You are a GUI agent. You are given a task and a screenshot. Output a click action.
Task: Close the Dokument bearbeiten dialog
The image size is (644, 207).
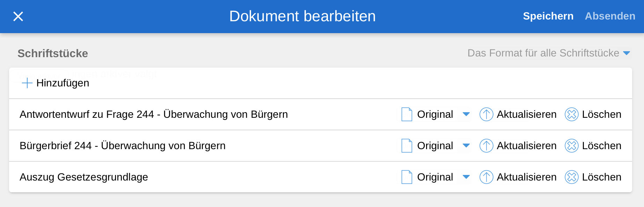point(18,16)
